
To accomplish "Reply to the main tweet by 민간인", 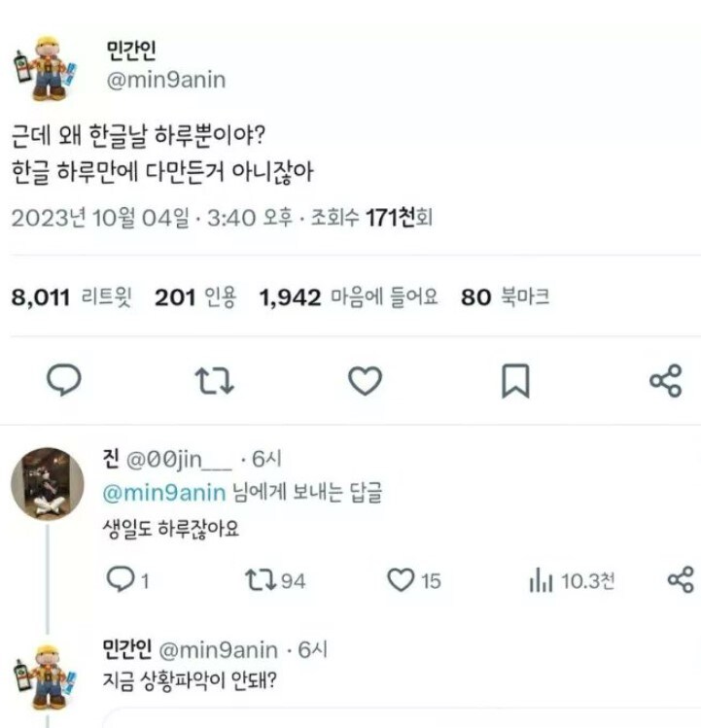I will click(x=64, y=380).
